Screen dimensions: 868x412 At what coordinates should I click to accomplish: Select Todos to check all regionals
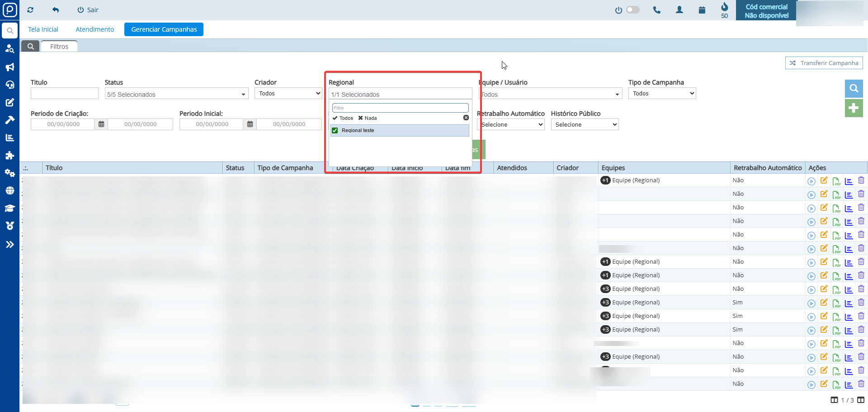[343, 118]
